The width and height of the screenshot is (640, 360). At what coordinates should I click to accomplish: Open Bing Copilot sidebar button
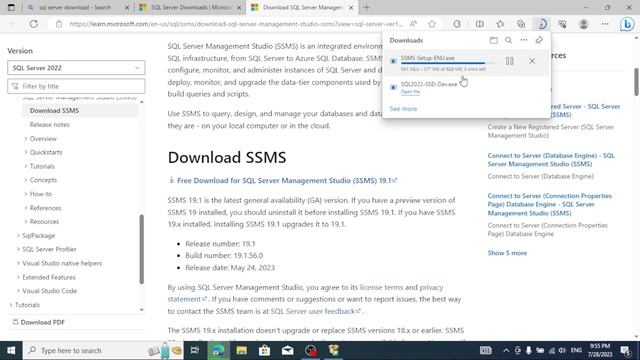coord(627,24)
